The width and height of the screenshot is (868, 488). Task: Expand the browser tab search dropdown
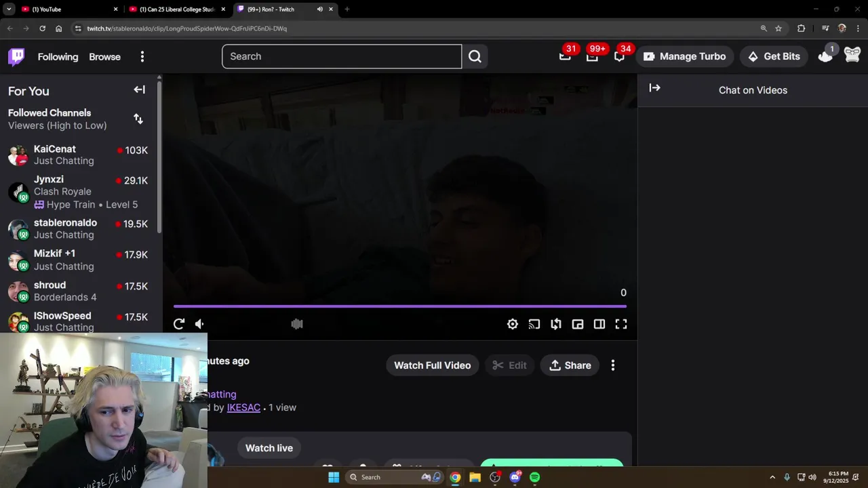click(9, 9)
